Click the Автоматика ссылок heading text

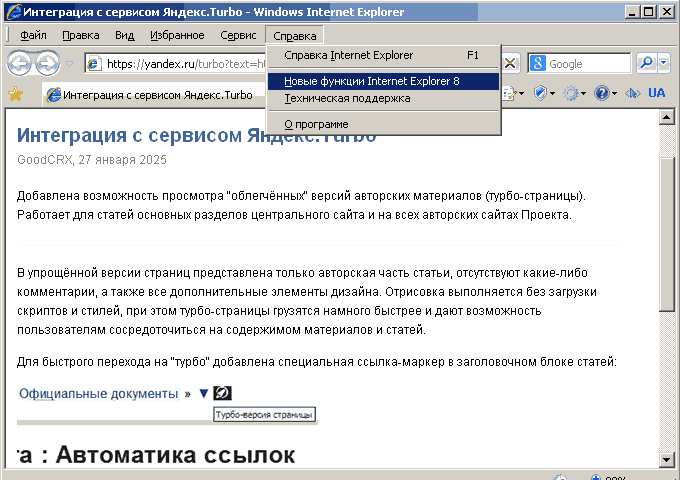[x=175, y=454]
